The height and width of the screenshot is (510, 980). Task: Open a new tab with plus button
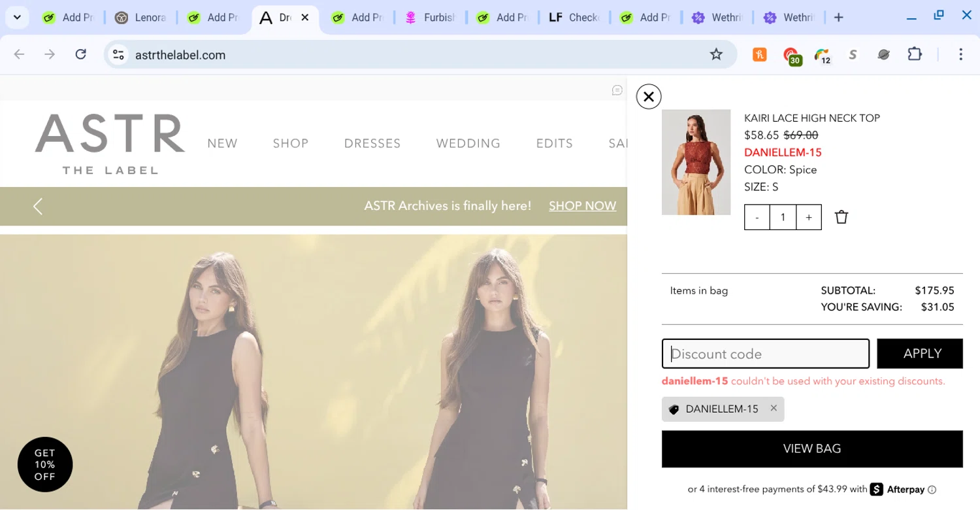pyautogui.click(x=839, y=18)
